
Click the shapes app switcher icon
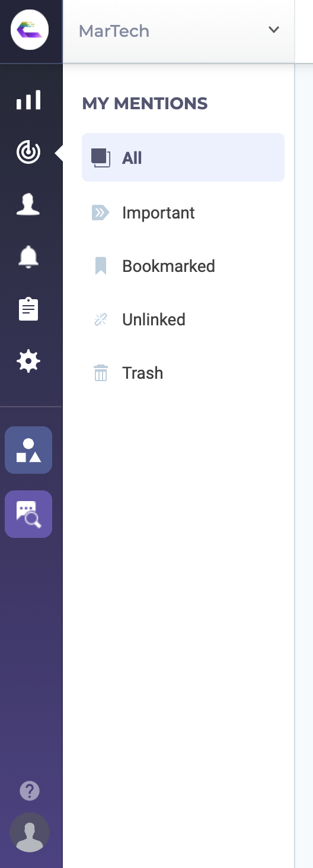pyautogui.click(x=28, y=450)
